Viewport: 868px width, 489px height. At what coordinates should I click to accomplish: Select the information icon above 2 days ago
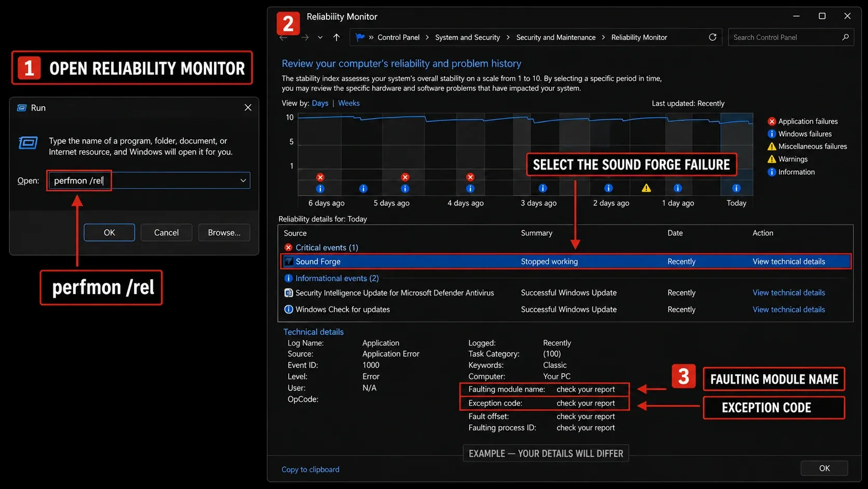609,188
